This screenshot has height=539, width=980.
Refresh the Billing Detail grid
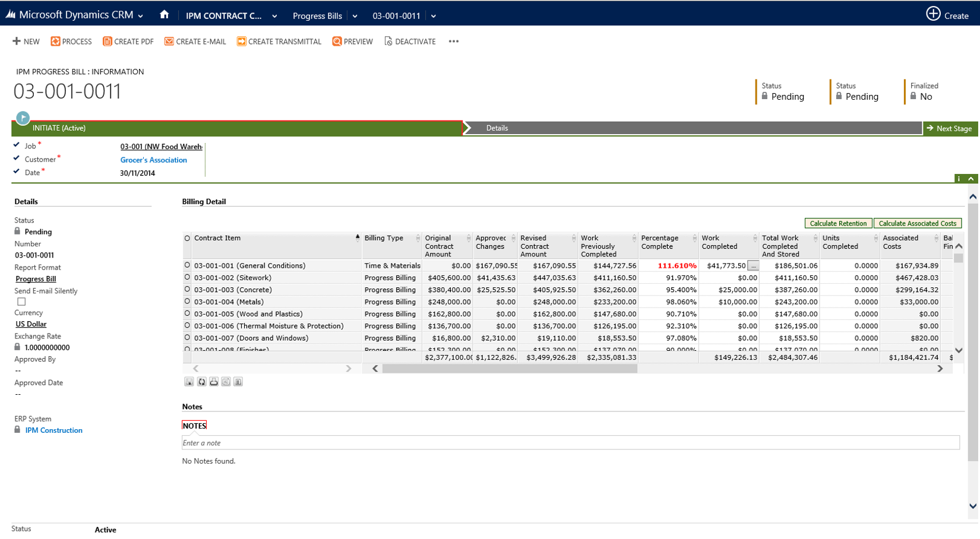click(x=202, y=381)
